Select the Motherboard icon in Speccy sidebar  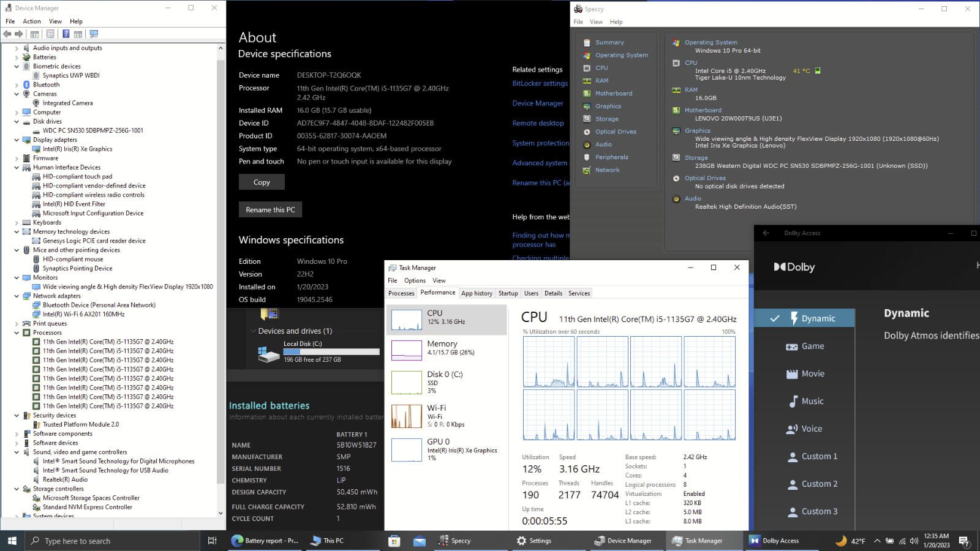(x=587, y=94)
